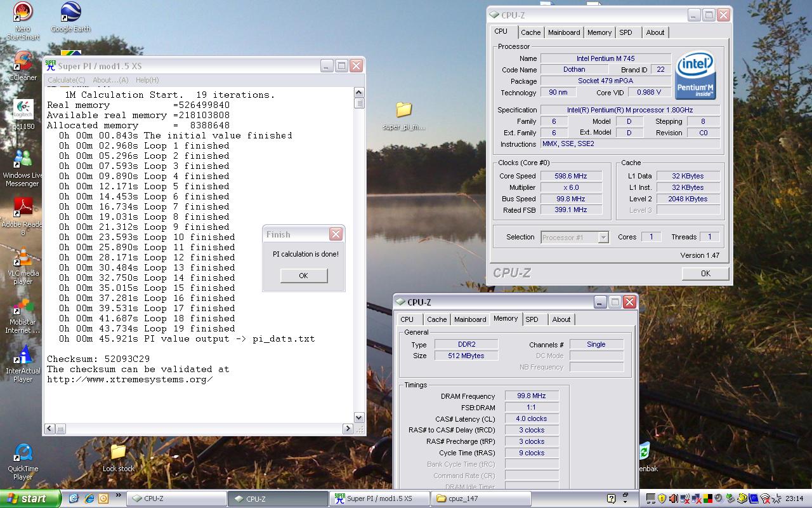Switch to the Mainboard tab in upper CPU-Z window

(x=564, y=32)
